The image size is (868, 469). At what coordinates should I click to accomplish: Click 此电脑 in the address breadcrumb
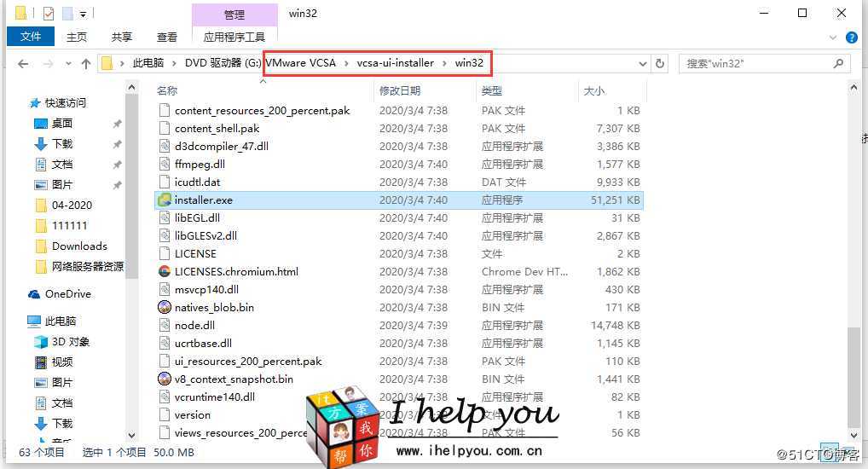point(148,63)
